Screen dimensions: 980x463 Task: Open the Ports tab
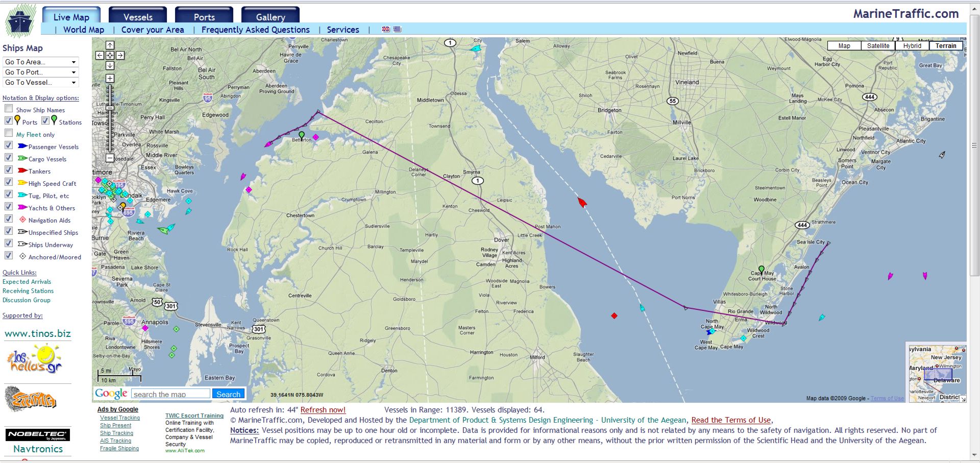[x=204, y=15]
